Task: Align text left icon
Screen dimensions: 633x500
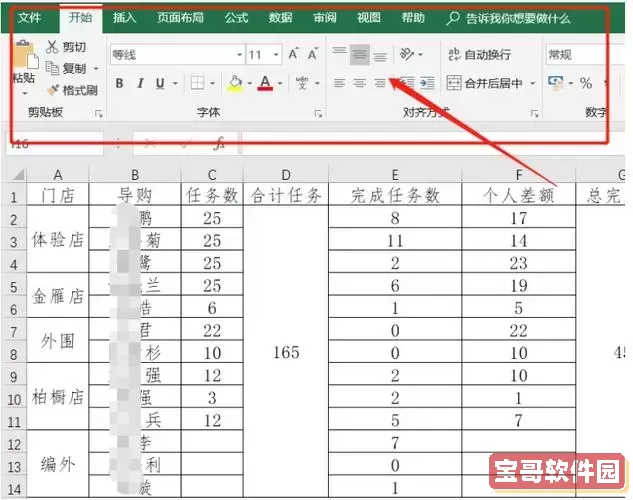Action: click(340, 84)
